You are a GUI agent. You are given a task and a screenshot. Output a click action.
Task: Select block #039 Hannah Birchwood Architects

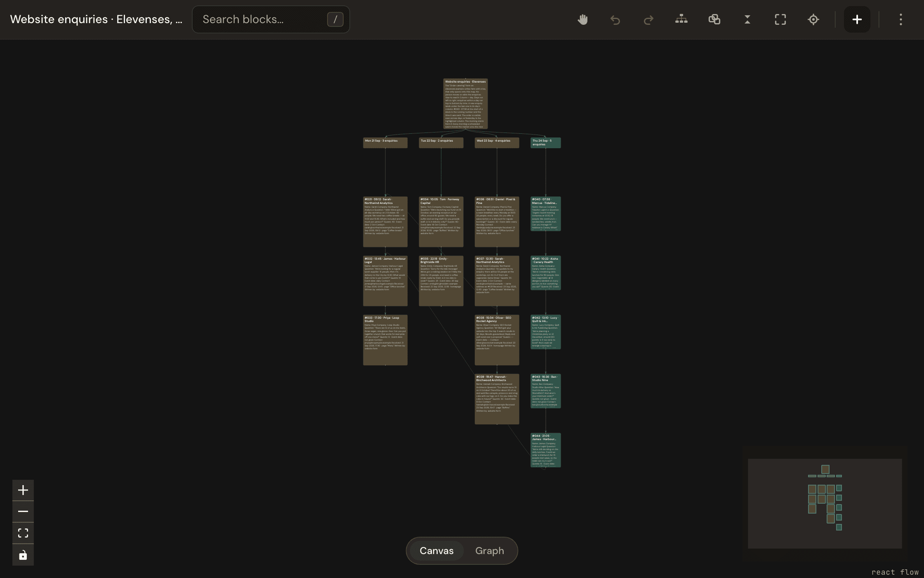(497, 399)
